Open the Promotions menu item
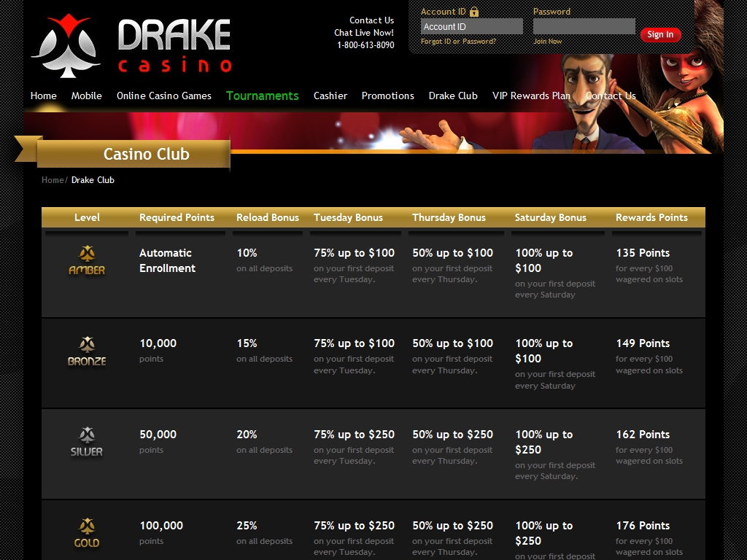 pyautogui.click(x=388, y=96)
